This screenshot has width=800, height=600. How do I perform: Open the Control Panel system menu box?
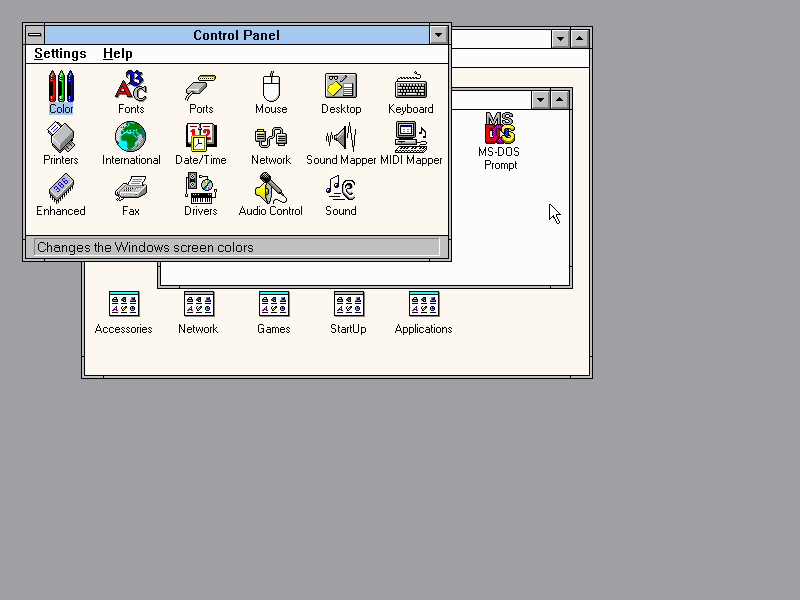click(x=35, y=35)
